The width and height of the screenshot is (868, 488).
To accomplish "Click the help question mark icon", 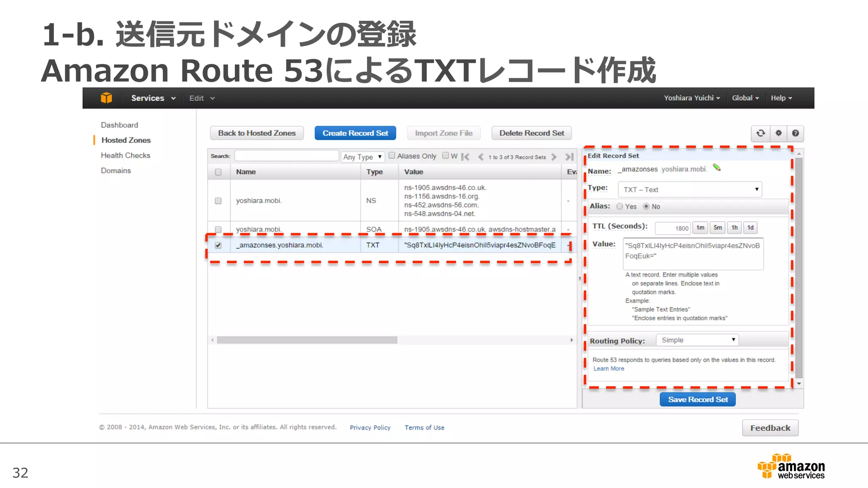I will pyautogui.click(x=796, y=133).
